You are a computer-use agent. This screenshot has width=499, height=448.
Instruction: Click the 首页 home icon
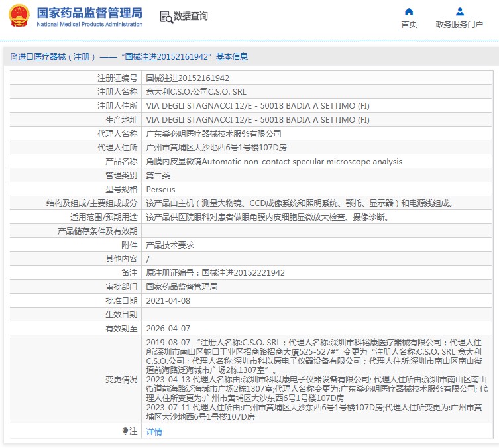(x=409, y=11)
